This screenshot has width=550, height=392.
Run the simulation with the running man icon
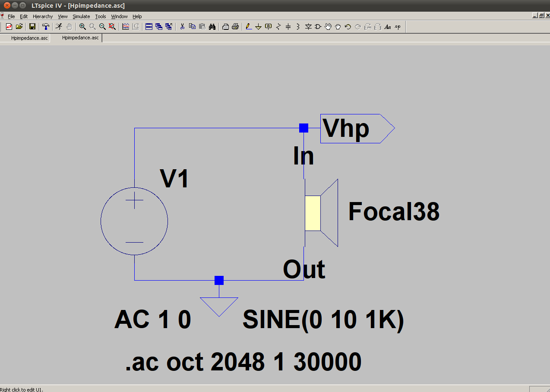coord(59,27)
